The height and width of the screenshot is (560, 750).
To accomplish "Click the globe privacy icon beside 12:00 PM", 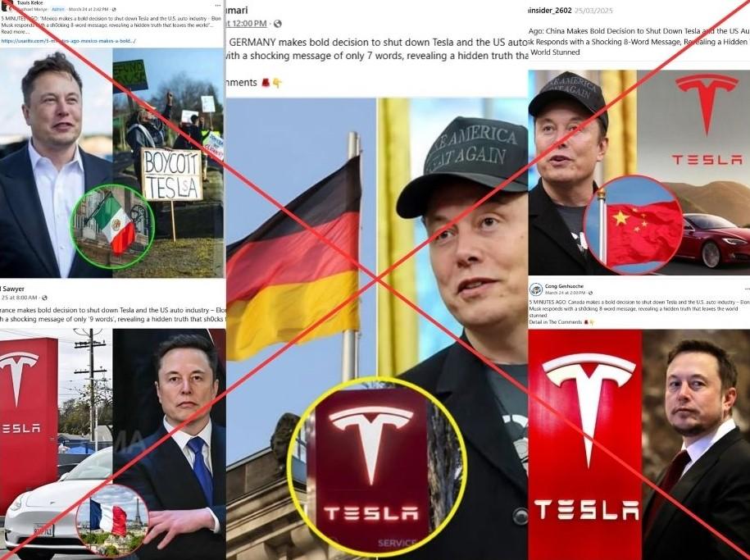I will 277,24.
